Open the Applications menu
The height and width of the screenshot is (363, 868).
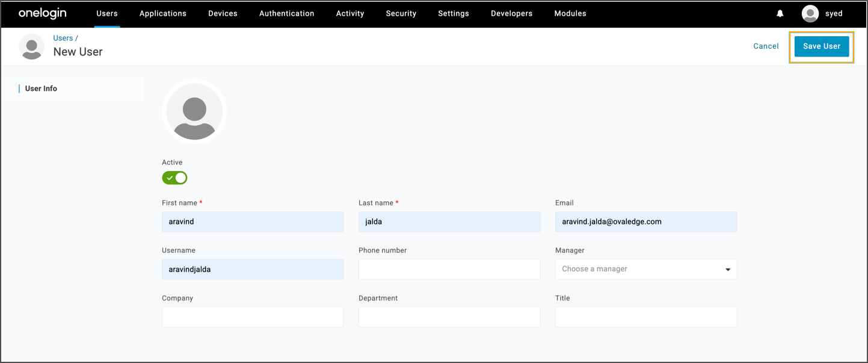[x=162, y=13]
